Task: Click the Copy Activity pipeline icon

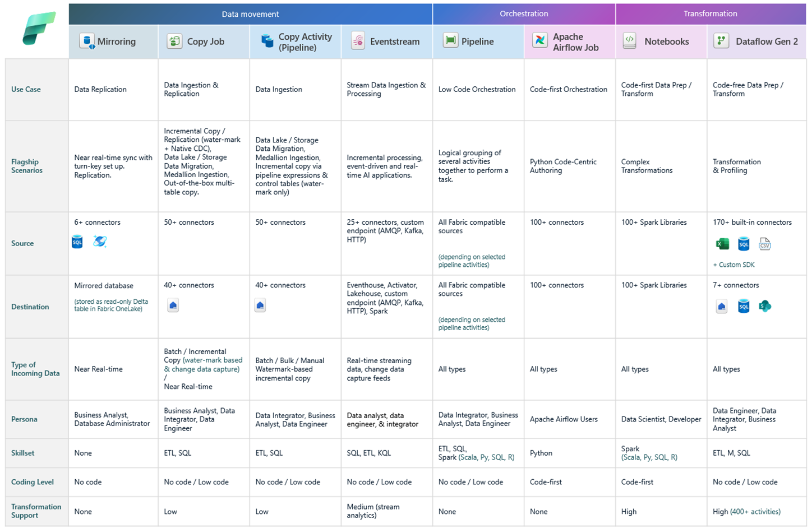Action: (267, 41)
